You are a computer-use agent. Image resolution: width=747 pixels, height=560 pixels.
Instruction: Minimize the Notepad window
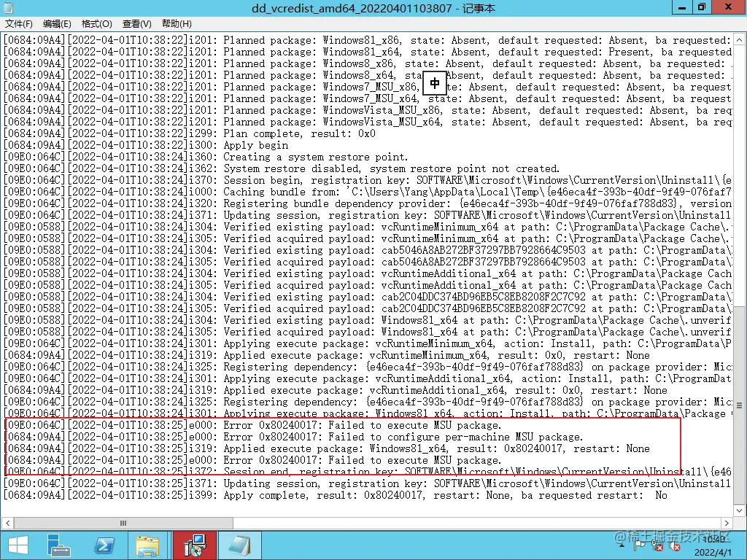pos(682,7)
